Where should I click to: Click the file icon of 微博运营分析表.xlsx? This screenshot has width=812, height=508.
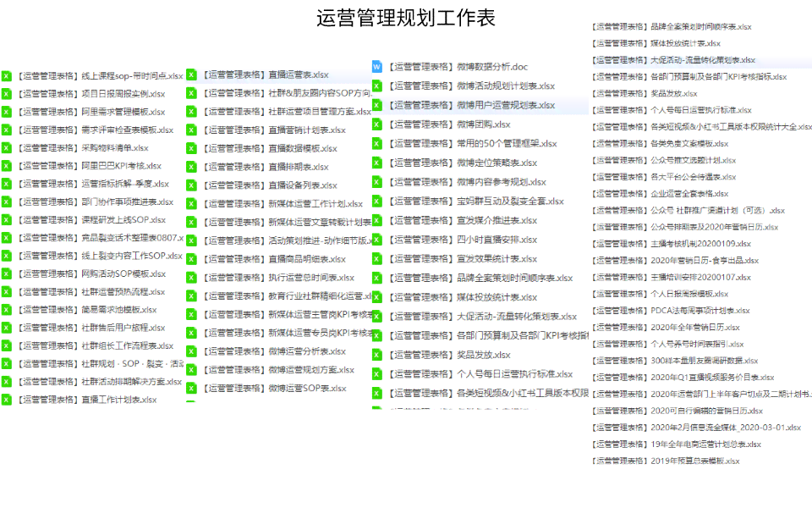coord(192,351)
